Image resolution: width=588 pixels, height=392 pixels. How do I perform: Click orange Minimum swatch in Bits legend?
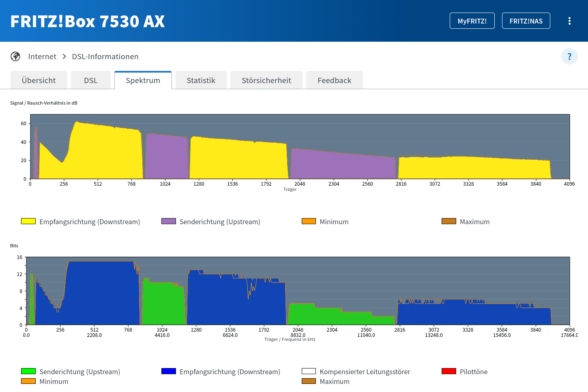click(28, 381)
